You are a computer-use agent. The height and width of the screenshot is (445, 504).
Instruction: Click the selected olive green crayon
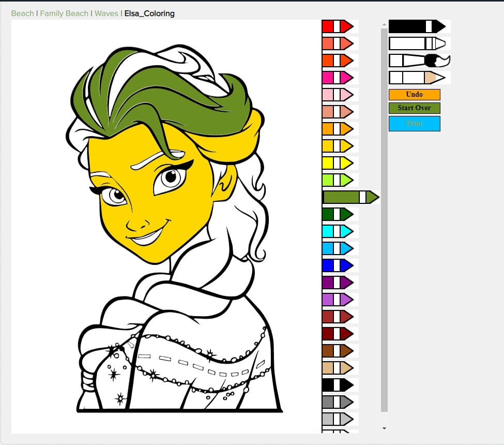pos(350,197)
